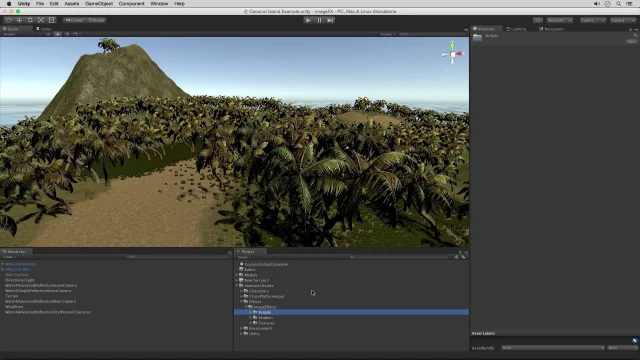Image resolution: width=640 pixels, height=360 pixels.
Task: Start Play mode
Action: [308, 20]
